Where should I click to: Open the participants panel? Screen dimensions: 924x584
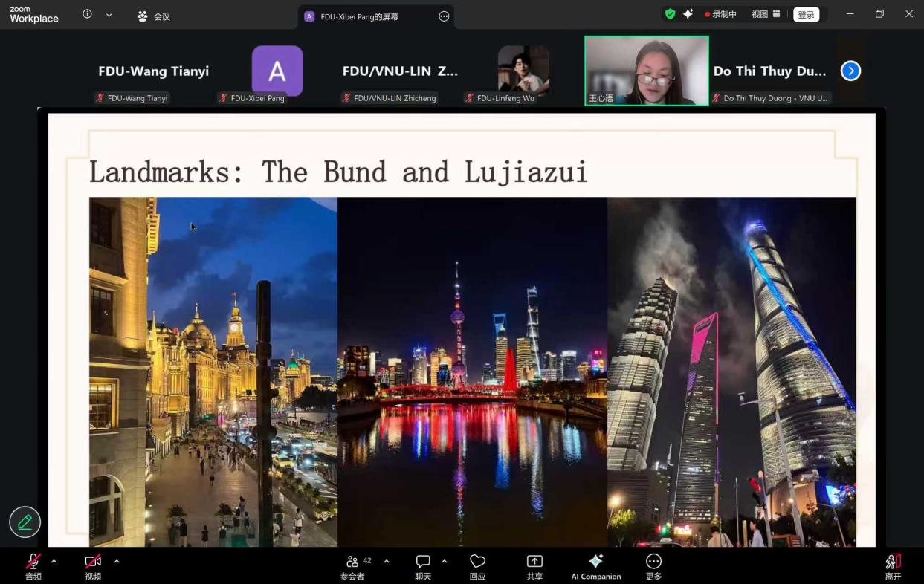click(x=352, y=567)
